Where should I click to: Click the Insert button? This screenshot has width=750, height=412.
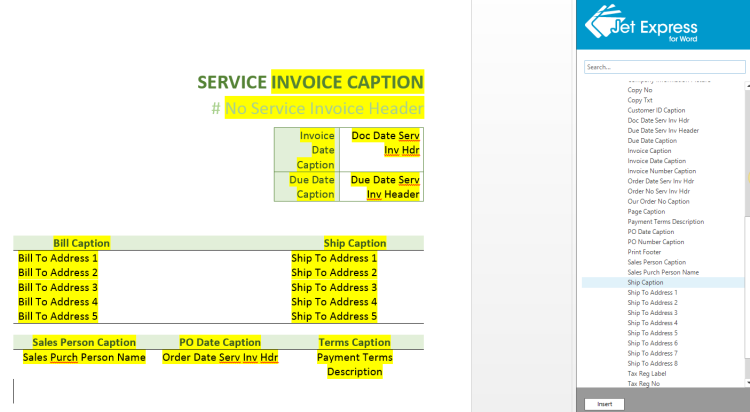click(x=605, y=404)
